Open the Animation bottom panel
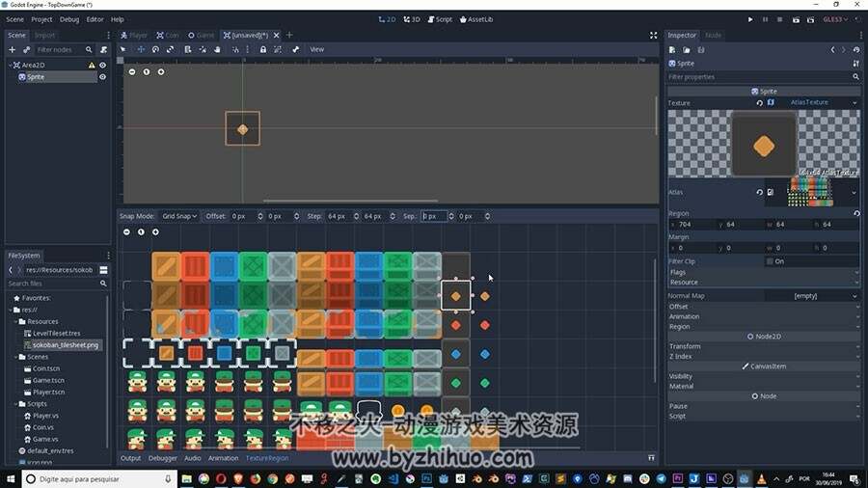868x488 pixels. point(223,459)
